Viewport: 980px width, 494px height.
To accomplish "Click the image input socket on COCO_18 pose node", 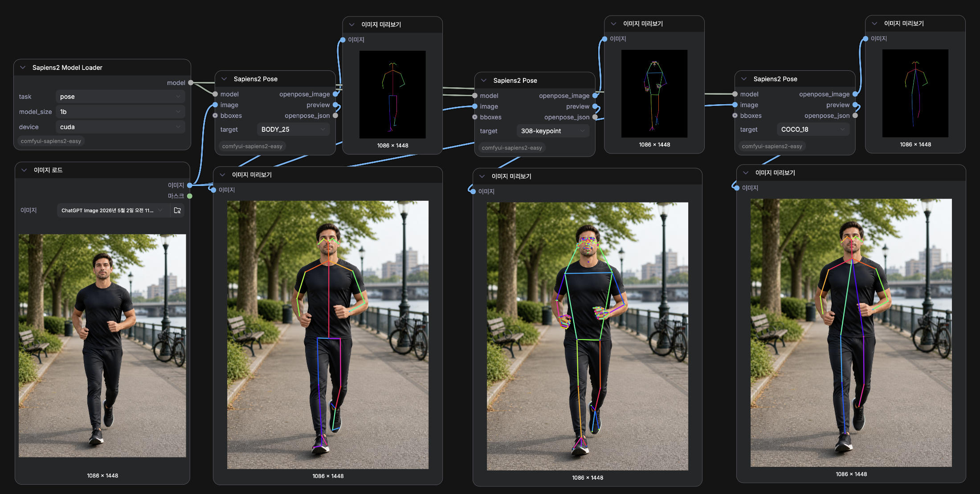I will pos(735,105).
